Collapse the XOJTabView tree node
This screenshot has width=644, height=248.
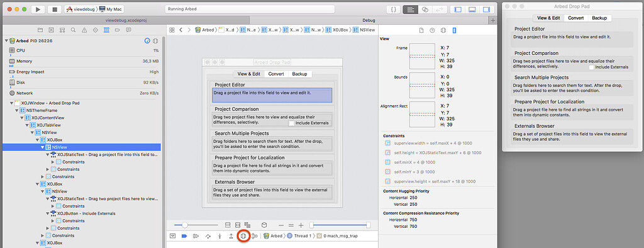tap(27, 125)
